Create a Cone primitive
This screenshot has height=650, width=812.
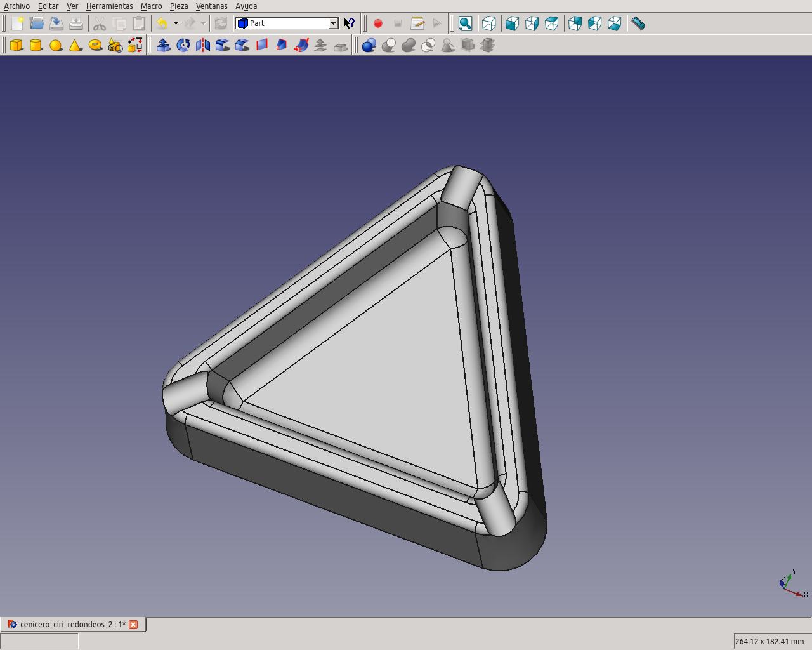(76, 45)
